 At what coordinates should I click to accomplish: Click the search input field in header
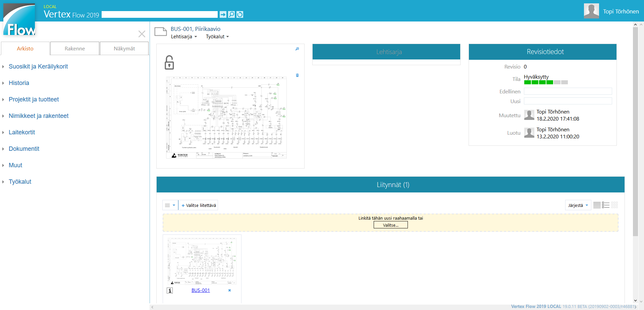[160, 14]
